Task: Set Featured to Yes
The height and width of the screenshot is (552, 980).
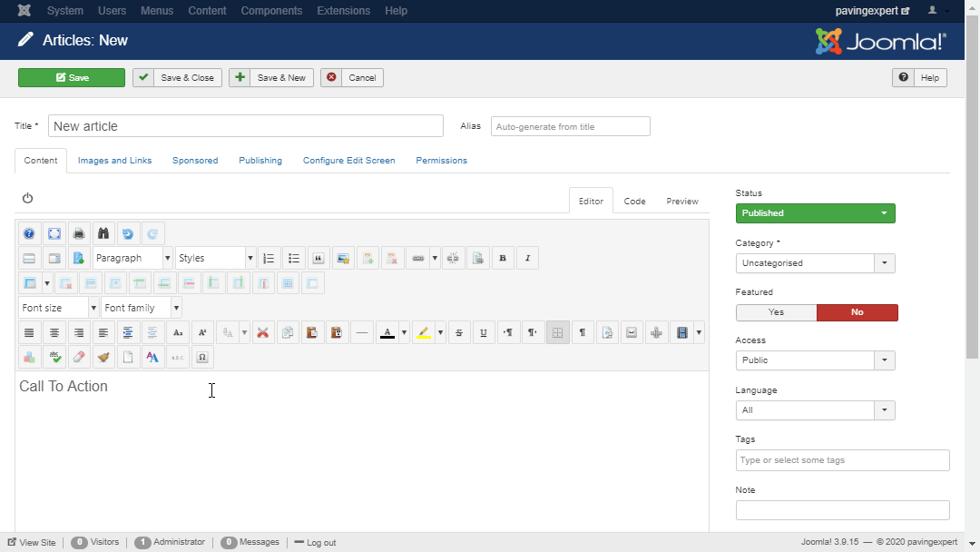Action: coord(776,312)
